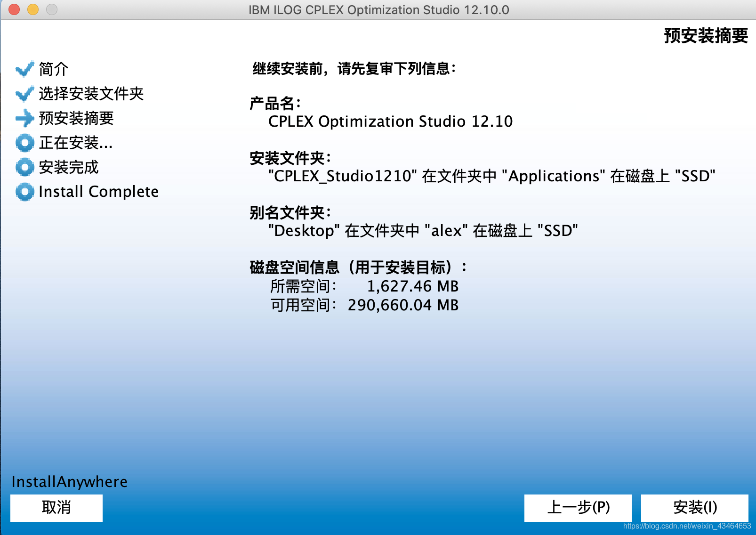The height and width of the screenshot is (535, 756).
Task: Click the 预安装摘要 page title at top right
Action: pyautogui.click(x=706, y=36)
